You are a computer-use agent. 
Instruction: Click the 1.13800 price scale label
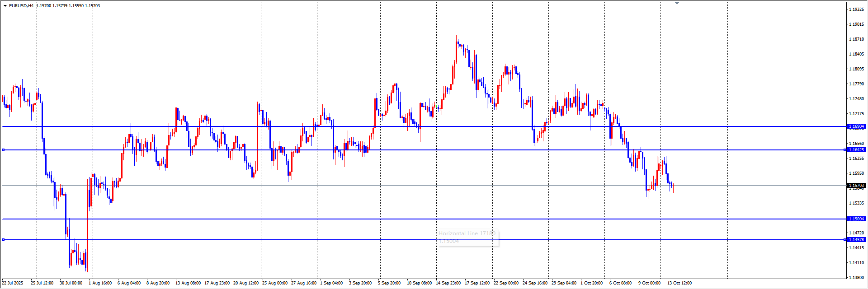tap(856, 278)
